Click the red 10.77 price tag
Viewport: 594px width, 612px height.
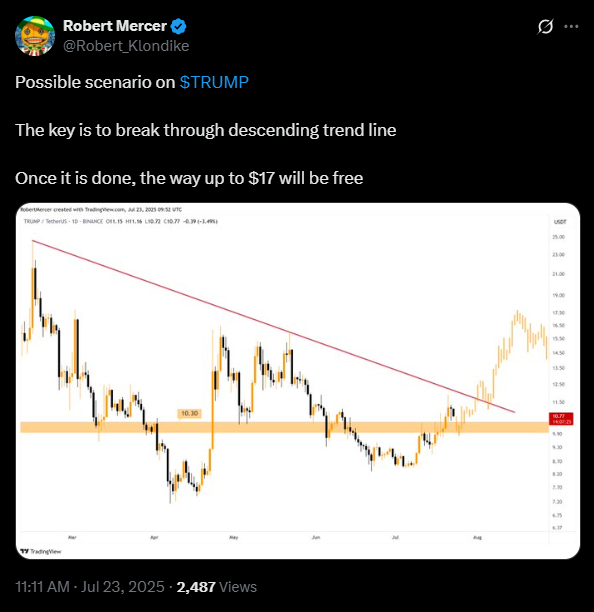pyautogui.click(x=561, y=419)
